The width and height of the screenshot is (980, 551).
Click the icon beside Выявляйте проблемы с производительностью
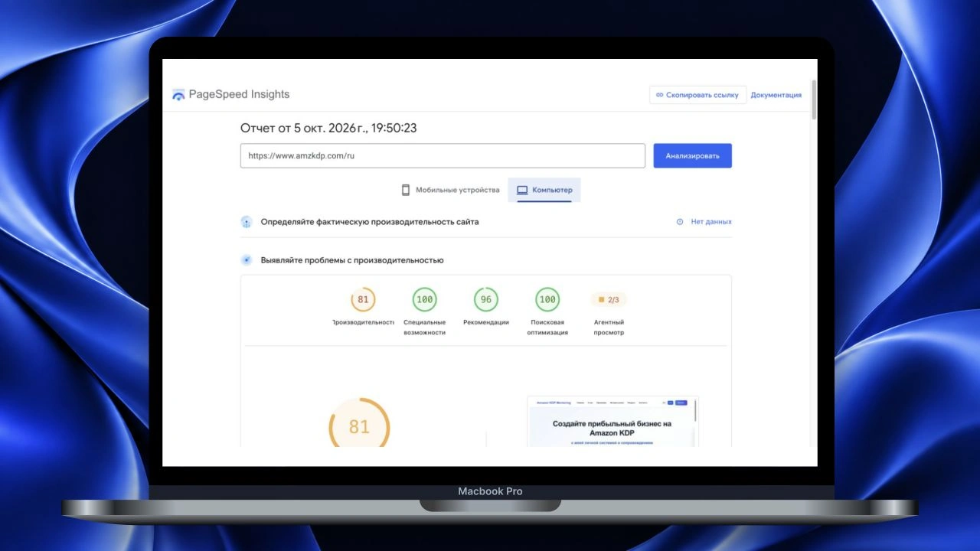pos(247,260)
